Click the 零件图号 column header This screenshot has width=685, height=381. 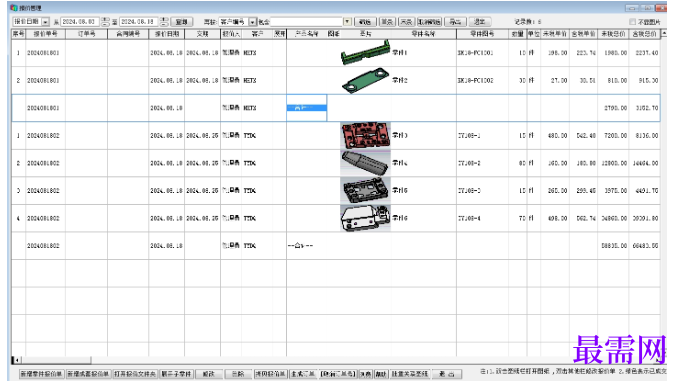click(x=482, y=34)
